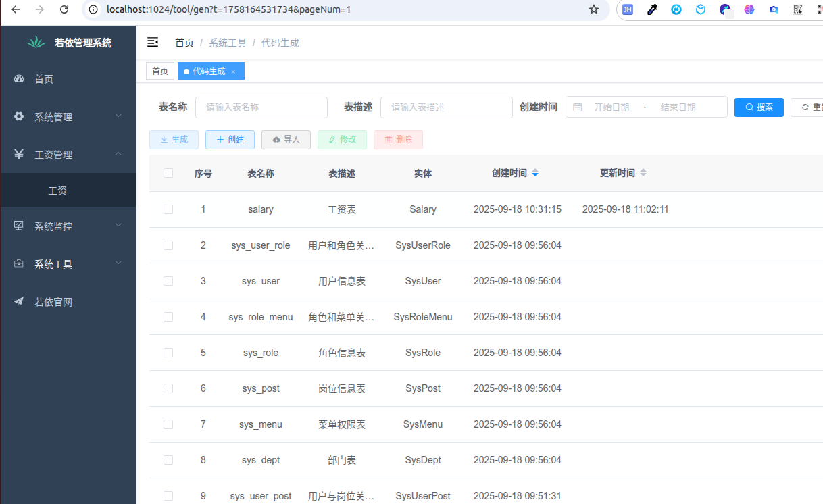Click the gear icon for 系统管理

pyautogui.click(x=19, y=116)
